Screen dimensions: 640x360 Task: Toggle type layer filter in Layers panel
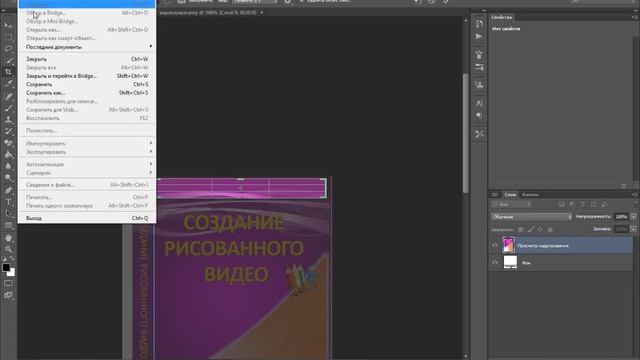pos(583,204)
